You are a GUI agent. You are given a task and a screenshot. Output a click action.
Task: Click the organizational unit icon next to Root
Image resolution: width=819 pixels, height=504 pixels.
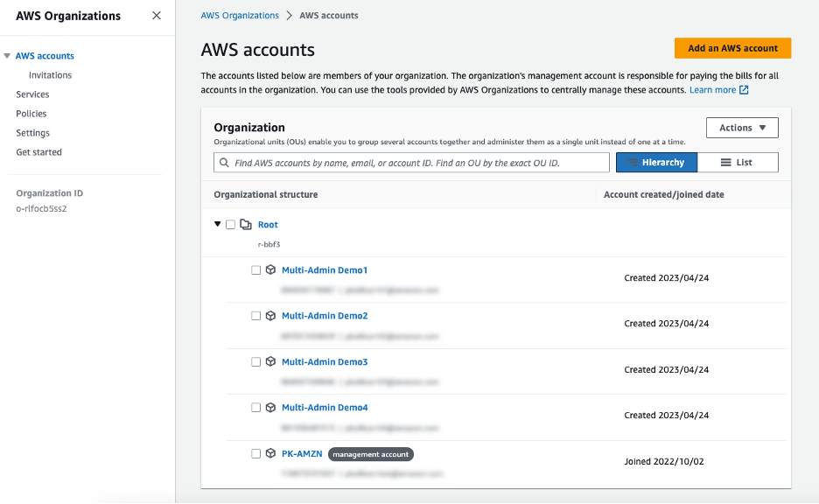point(245,224)
